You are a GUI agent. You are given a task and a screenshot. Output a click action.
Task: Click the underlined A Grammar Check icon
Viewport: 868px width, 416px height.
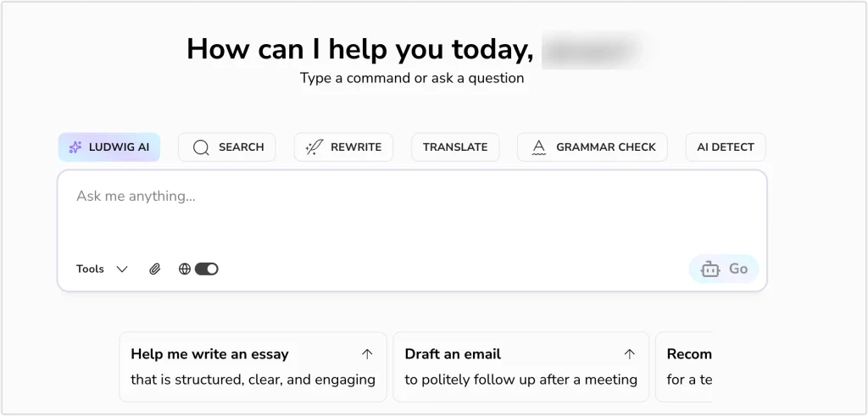538,147
